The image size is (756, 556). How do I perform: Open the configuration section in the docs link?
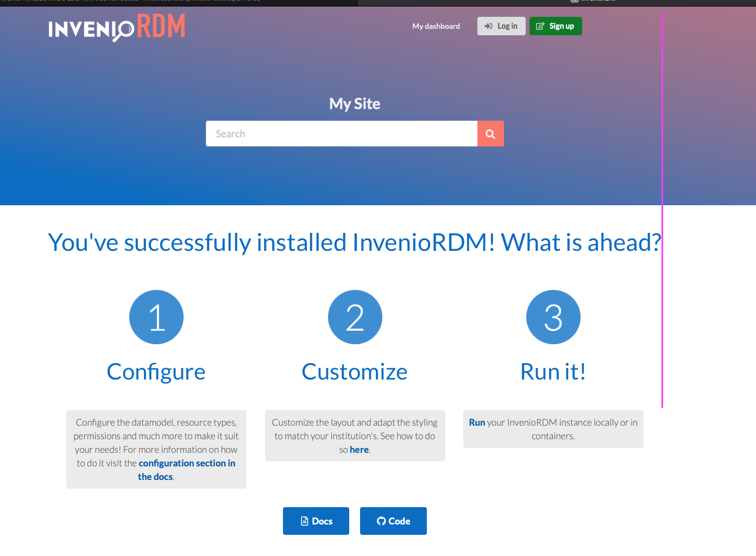click(186, 463)
